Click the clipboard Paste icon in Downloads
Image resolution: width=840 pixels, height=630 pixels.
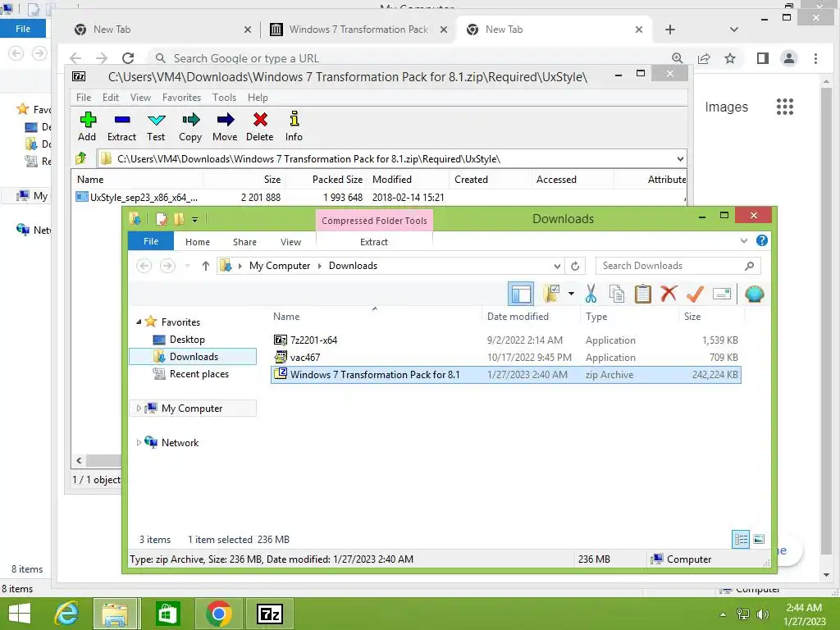(643, 294)
